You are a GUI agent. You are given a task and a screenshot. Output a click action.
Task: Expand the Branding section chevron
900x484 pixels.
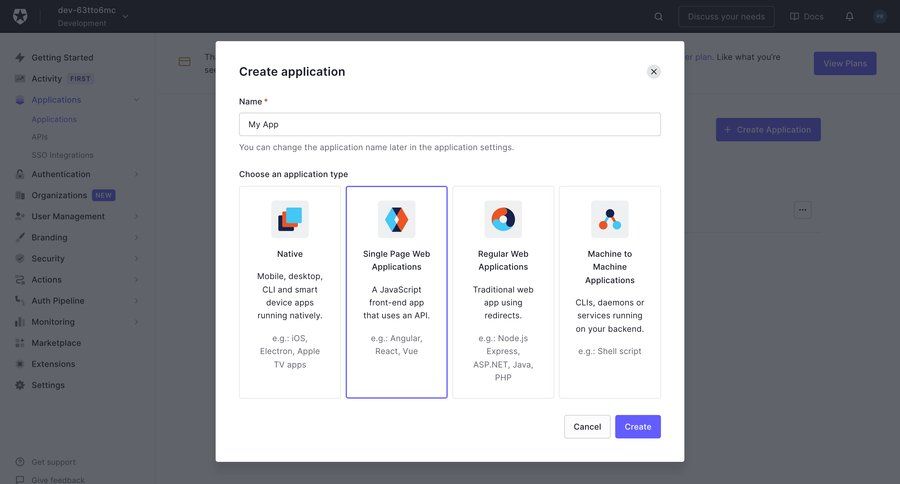coord(137,237)
